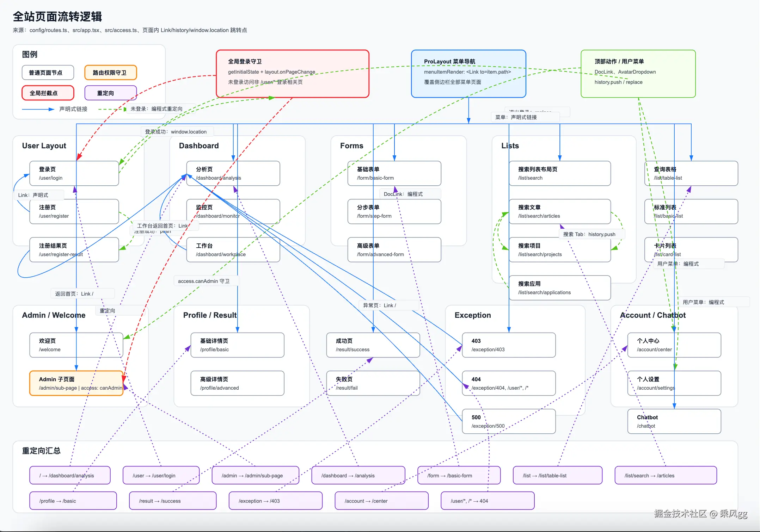This screenshot has width=760, height=532.
Task: Click the /result → /success redirect box
Action: (173, 501)
